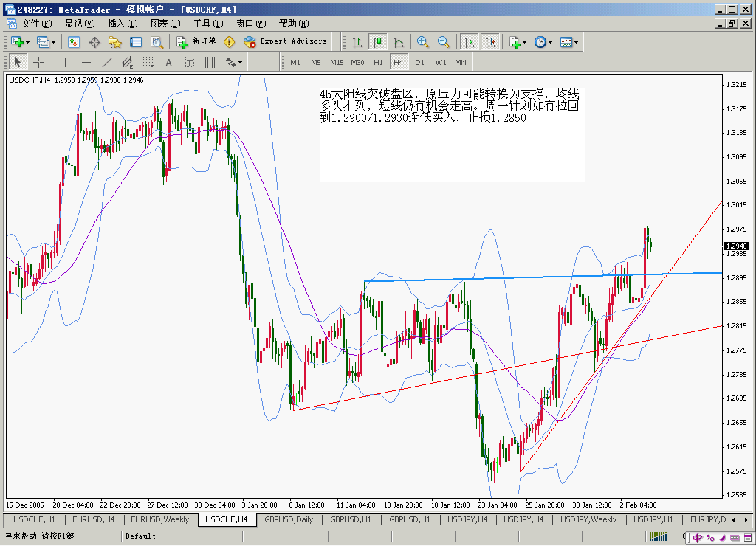Image resolution: width=756 pixels, height=546 pixels.
Task: Set timeframe to M1
Action: (x=295, y=62)
